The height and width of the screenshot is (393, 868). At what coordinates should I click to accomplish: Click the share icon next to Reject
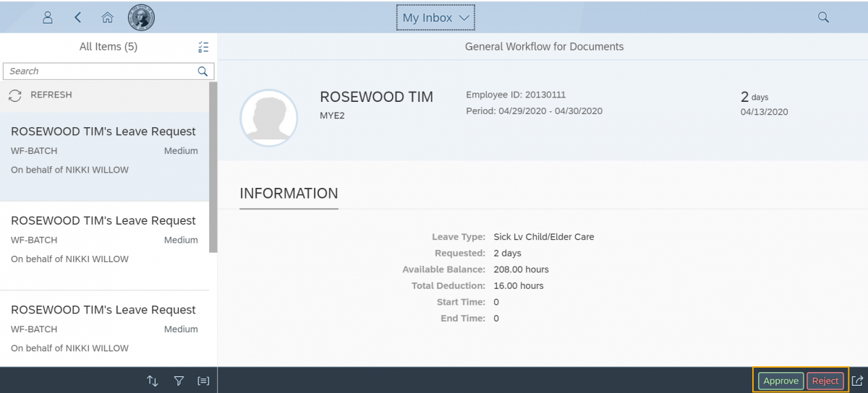857,381
